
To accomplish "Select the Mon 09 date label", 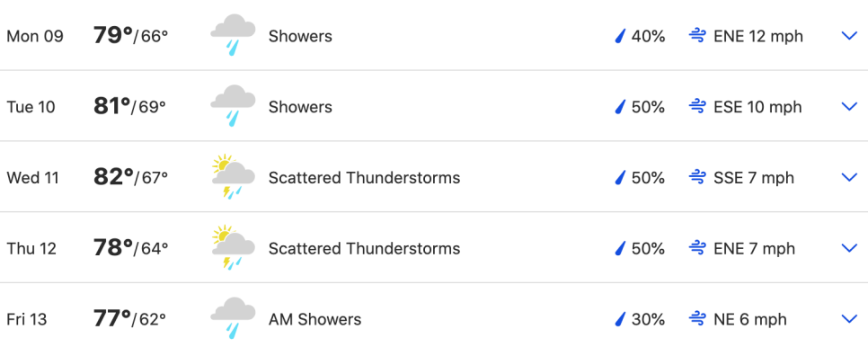I will 35,37.
